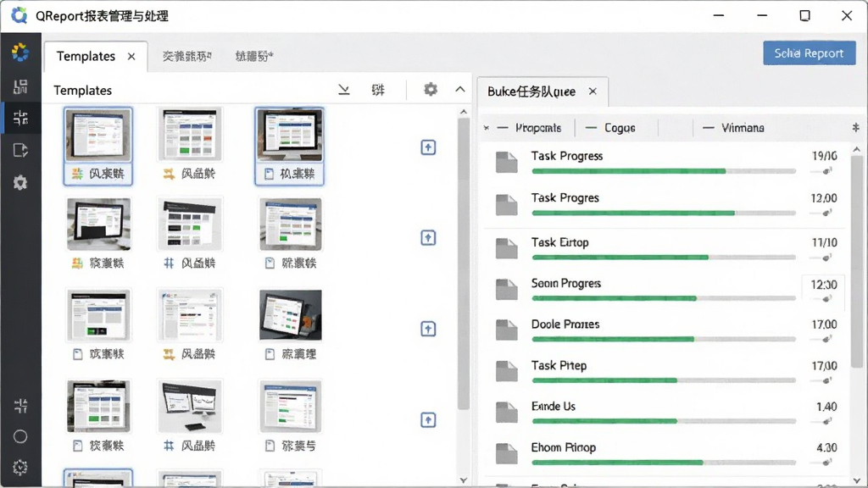
Task: Select the first template thumbnail in the third row
Action: 98,315
